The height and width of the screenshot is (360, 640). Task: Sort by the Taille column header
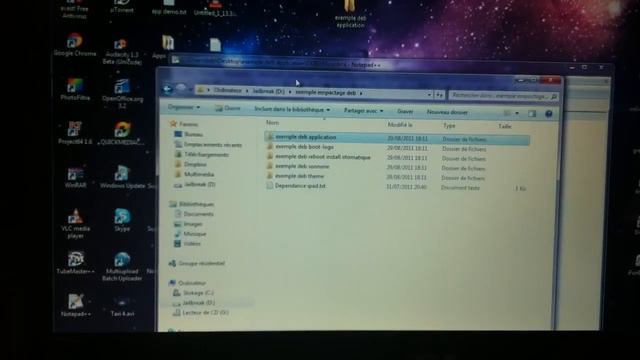505,127
